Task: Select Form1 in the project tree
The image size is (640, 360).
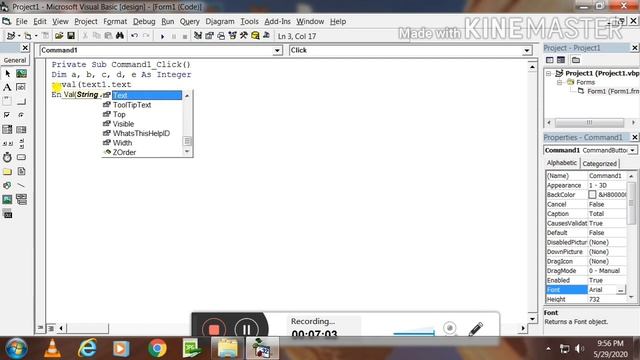Action: point(609,91)
